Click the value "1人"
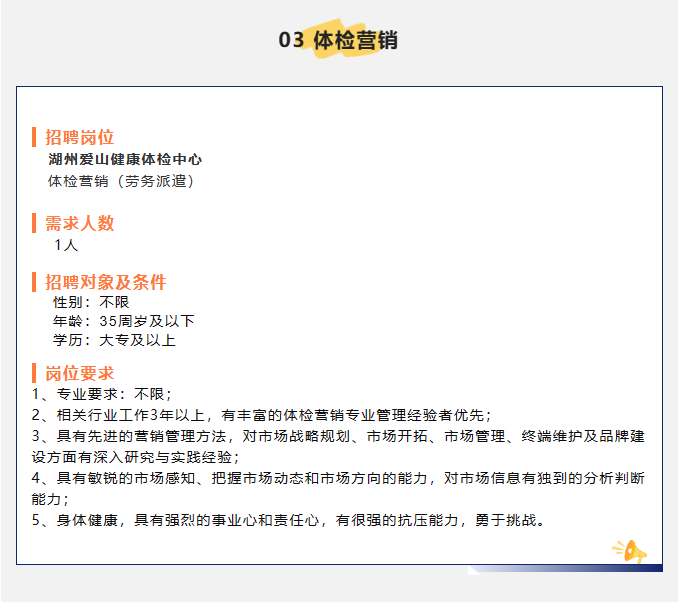Screen dimensions: 679x602 (66, 245)
